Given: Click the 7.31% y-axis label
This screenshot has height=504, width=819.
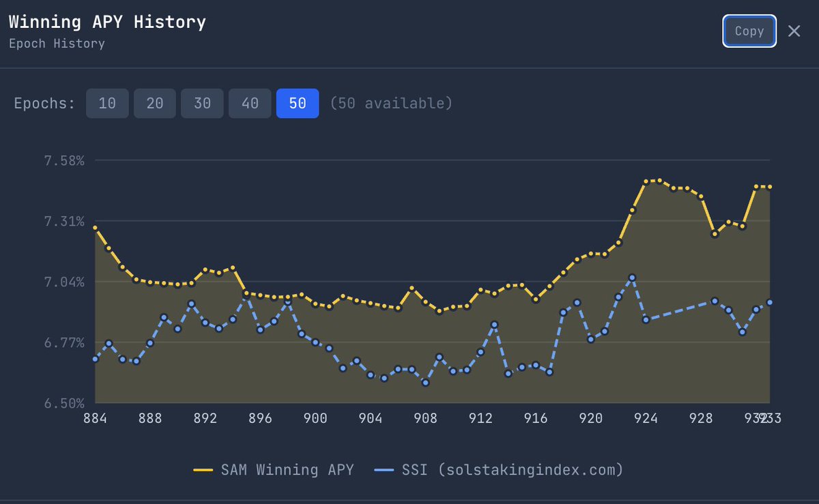Looking at the screenshot, I should coord(64,221).
